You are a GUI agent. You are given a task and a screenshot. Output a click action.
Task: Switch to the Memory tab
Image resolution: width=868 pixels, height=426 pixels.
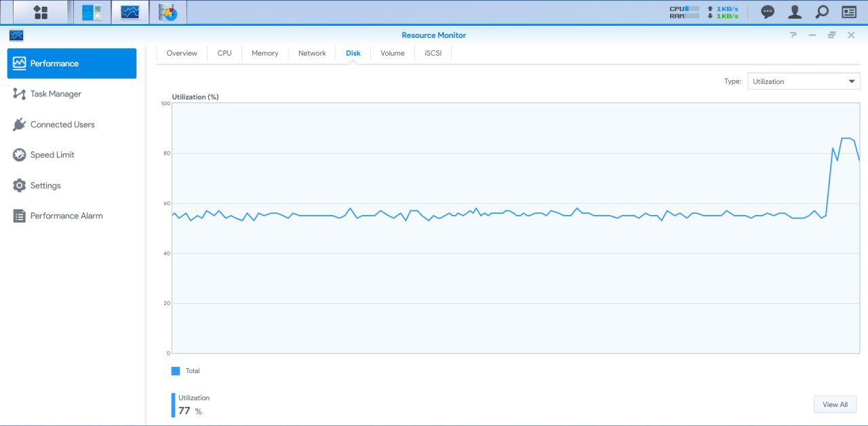click(264, 53)
